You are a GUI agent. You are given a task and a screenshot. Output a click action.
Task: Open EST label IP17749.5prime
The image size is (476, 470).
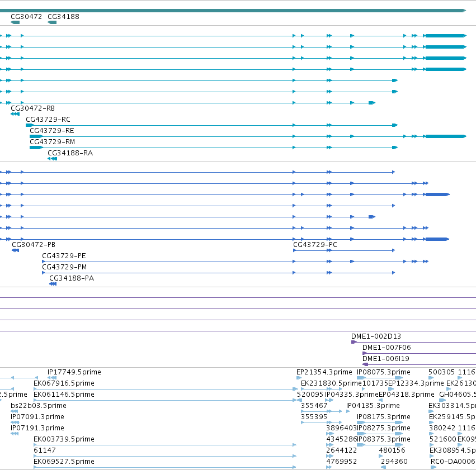coord(74,372)
